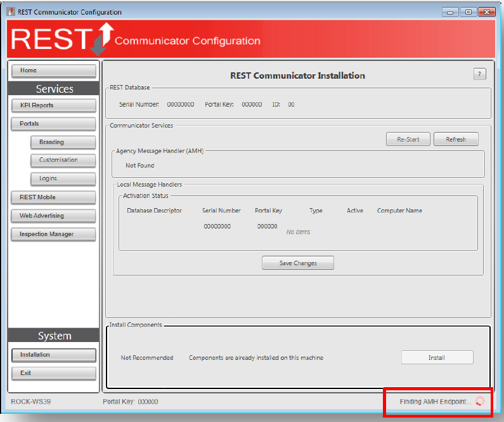Minimize the REST Communicator Configuration window
The height and width of the screenshot is (422, 504).
click(x=450, y=12)
